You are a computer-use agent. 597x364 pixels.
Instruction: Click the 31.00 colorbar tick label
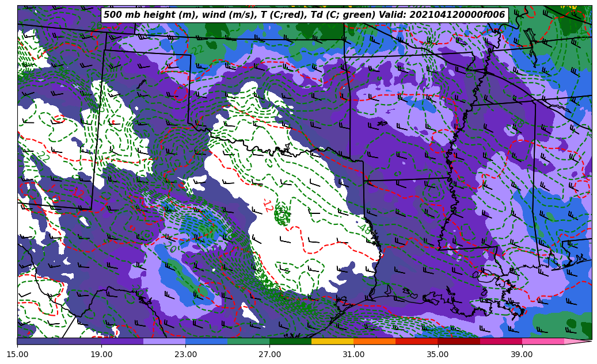[353, 355]
